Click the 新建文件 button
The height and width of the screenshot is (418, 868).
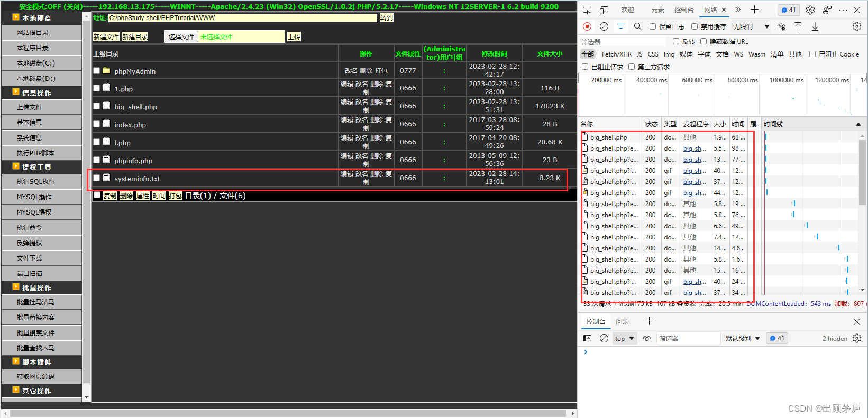[x=106, y=36]
